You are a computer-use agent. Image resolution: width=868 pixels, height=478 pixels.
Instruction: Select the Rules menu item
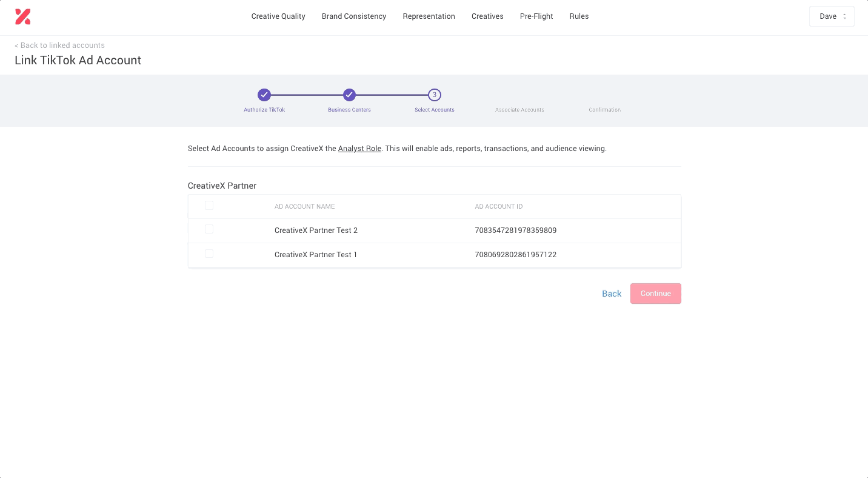coord(579,16)
